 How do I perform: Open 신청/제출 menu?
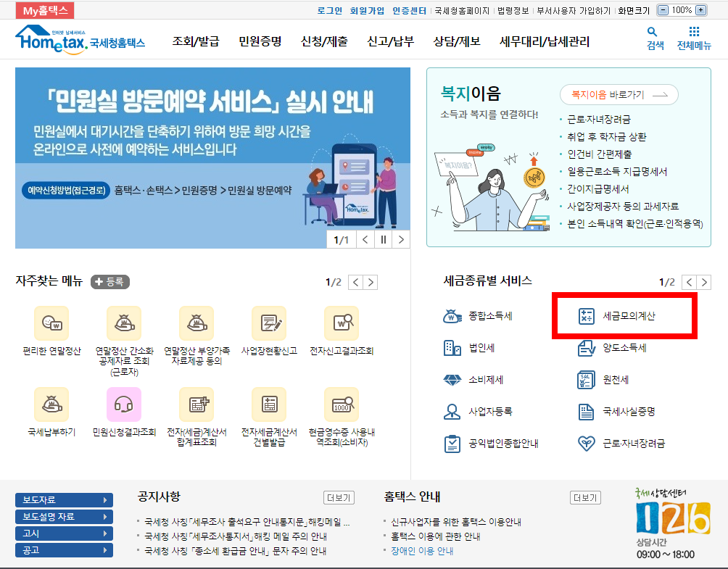pyautogui.click(x=324, y=42)
